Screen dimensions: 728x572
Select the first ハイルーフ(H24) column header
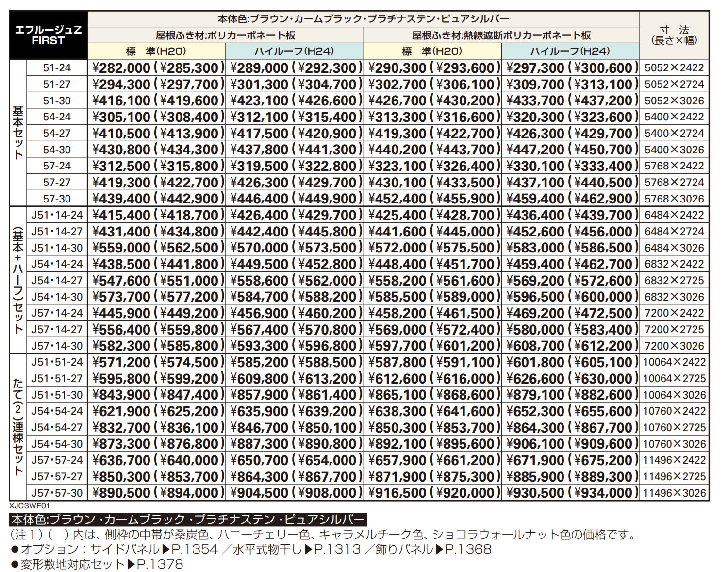pyautogui.click(x=294, y=50)
